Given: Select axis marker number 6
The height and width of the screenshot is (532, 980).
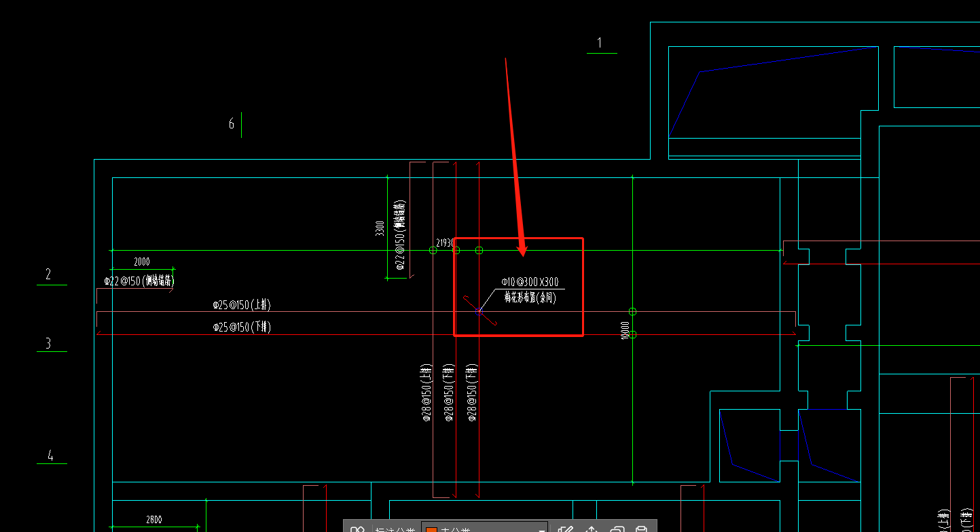Looking at the screenshot, I should click(232, 124).
